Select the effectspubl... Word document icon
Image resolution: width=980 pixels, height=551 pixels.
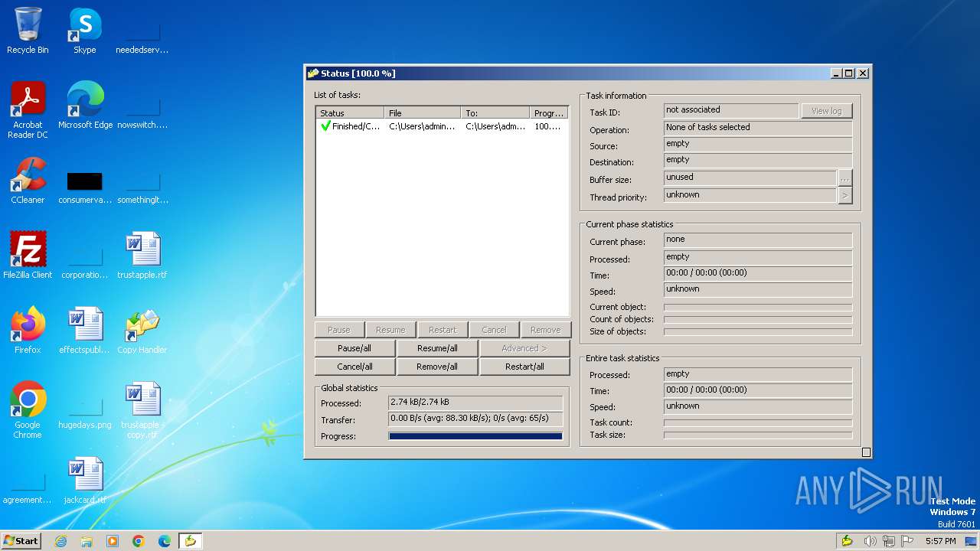85,331
